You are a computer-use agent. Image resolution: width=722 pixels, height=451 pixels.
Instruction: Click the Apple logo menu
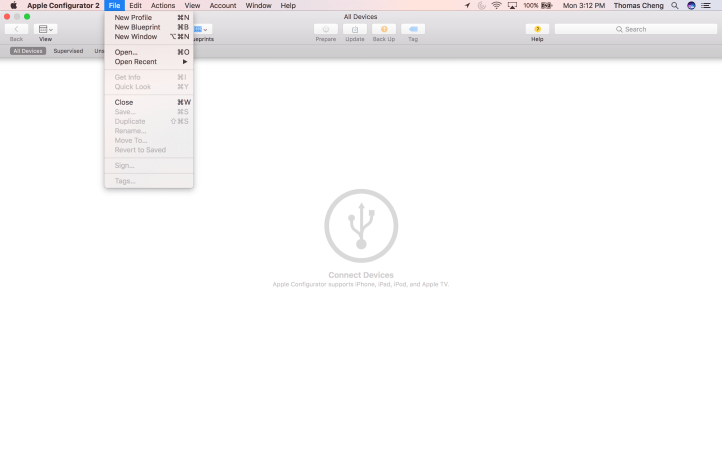point(13,6)
